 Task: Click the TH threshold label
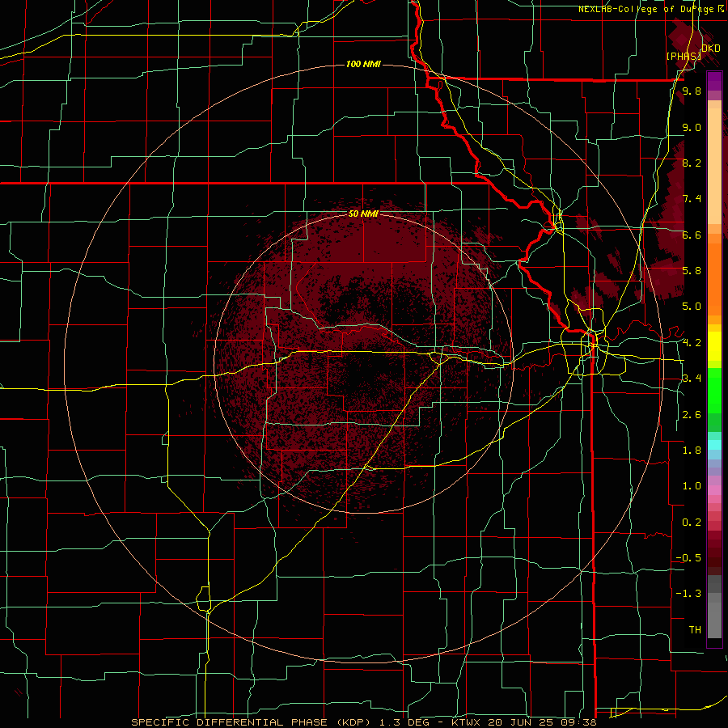tap(695, 630)
